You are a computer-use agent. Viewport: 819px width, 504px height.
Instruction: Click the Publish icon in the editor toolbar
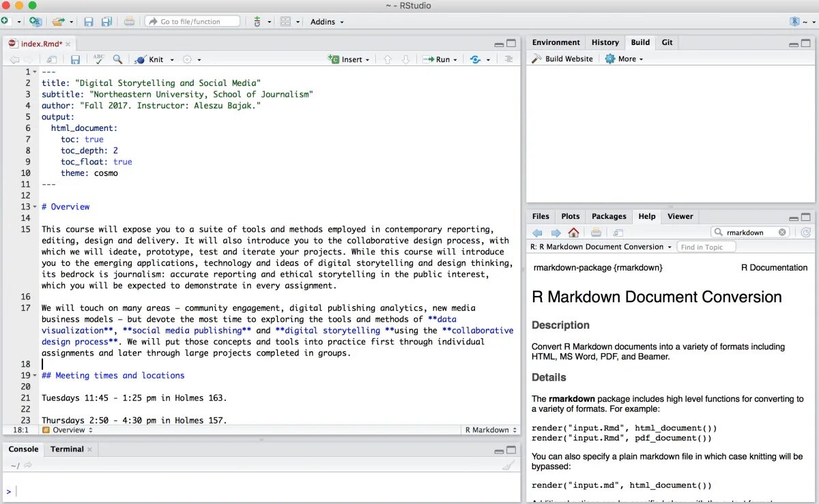pos(475,60)
